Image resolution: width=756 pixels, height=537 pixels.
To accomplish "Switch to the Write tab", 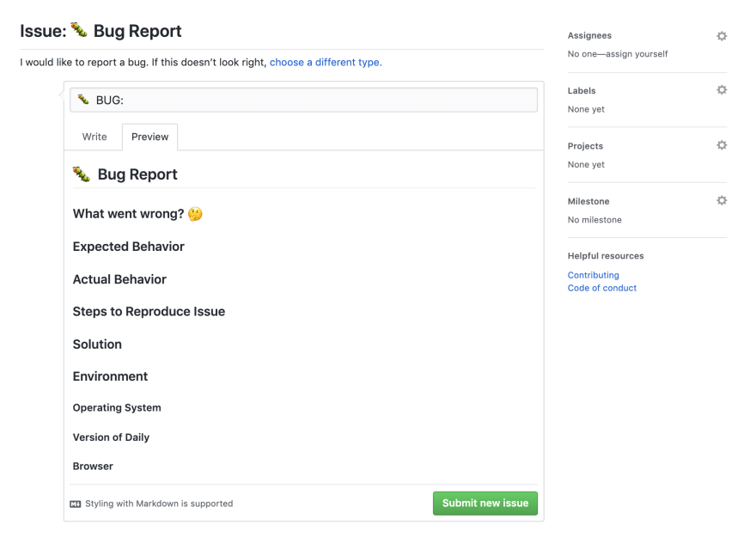I will click(94, 137).
